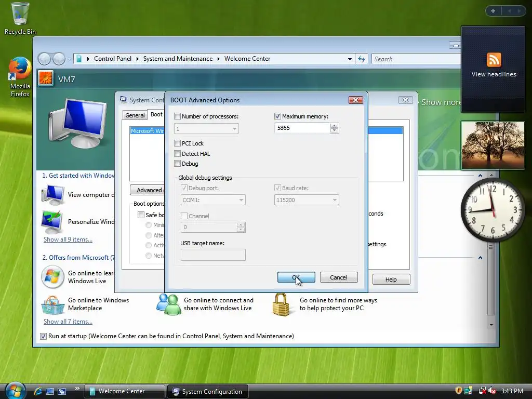Screen dimensions: 532x399
Task: Click the View computer details icon
Action: click(x=52, y=195)
